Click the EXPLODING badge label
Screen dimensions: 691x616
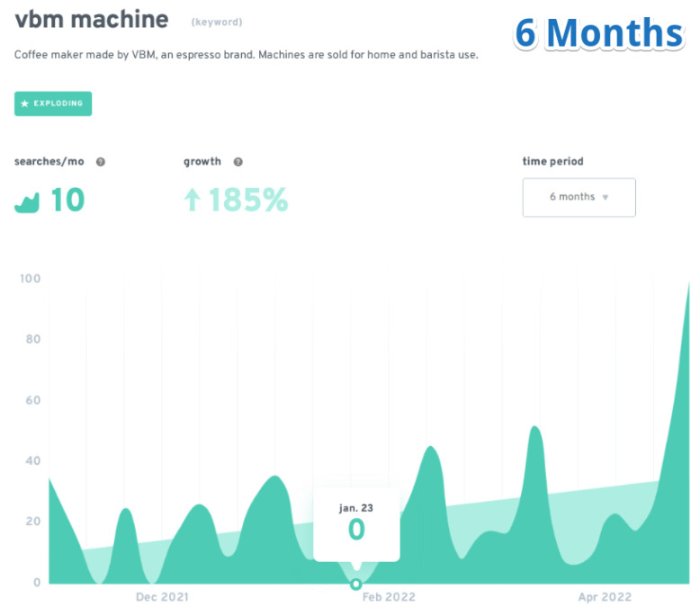tap(58, 103)
